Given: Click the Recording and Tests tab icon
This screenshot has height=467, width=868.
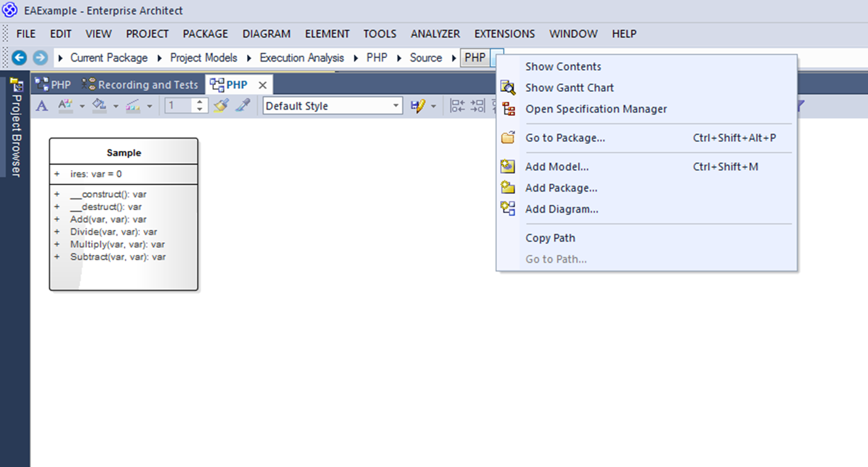Looking at the screenshot, I should click(x=89, y=84).
